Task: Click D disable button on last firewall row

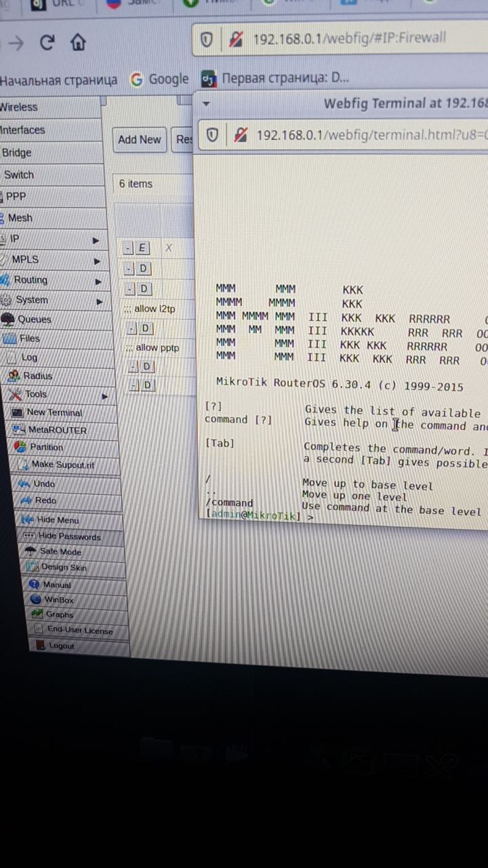Action: tap(148, 386)
